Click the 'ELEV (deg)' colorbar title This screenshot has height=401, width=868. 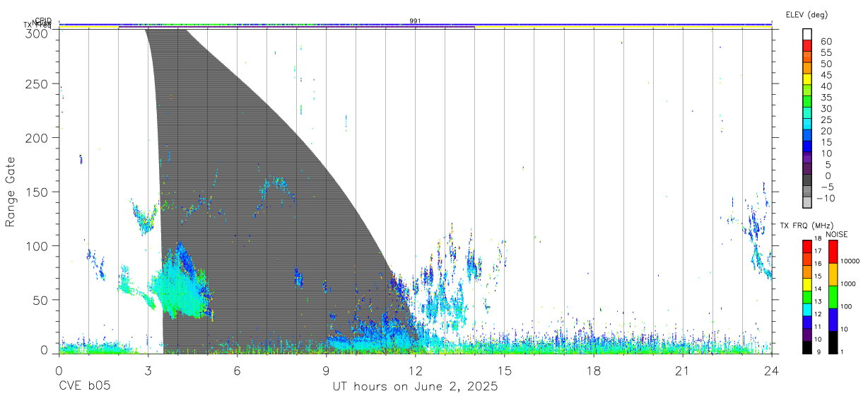click(x=807, y=15)
